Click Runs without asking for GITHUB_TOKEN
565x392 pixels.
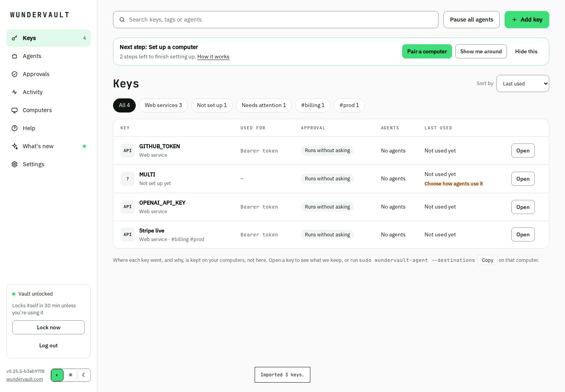point(327,151)
